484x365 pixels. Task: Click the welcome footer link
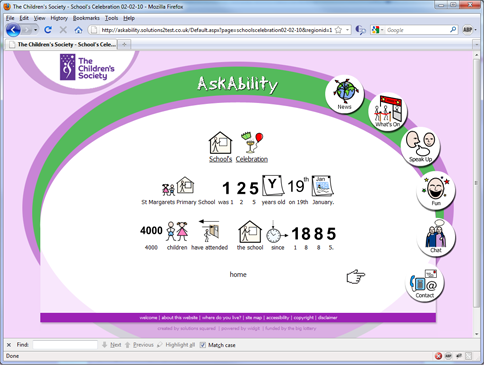(x=148, y=318)
